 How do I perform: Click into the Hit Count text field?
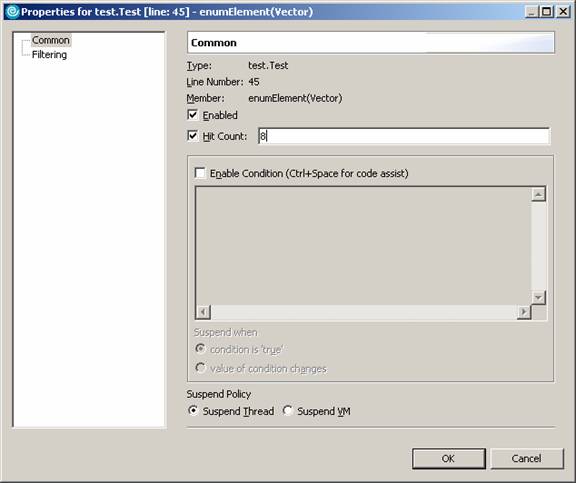(x=404, y=136)
